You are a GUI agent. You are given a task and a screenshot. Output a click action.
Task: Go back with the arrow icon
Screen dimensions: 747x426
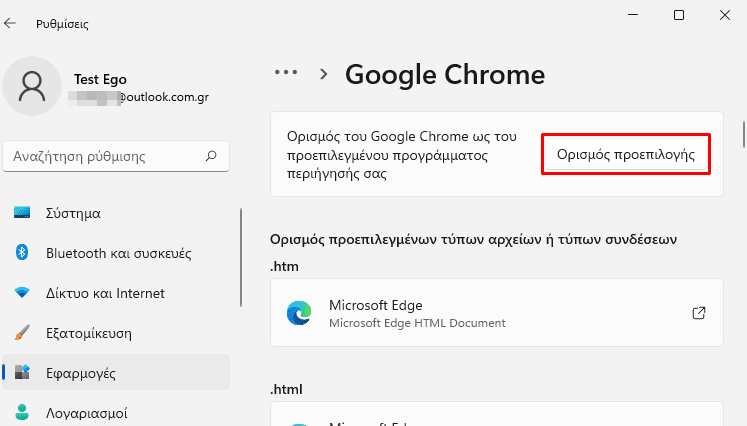pyautogui.click(x=10, y=23)
